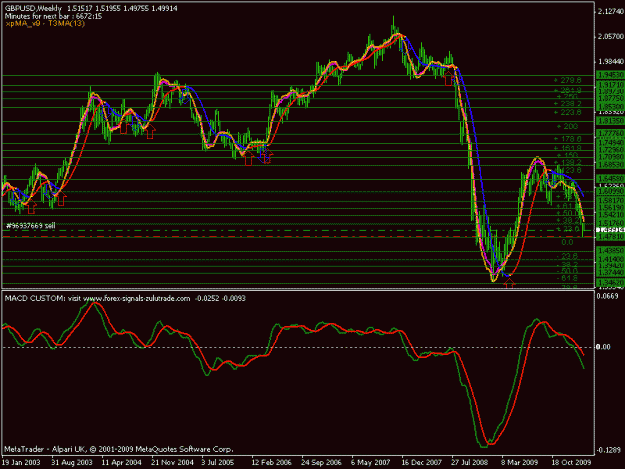This screenshot has width=625, height=469.
Task: Click the 1.98440 price scale value
Action: (610, 62)
